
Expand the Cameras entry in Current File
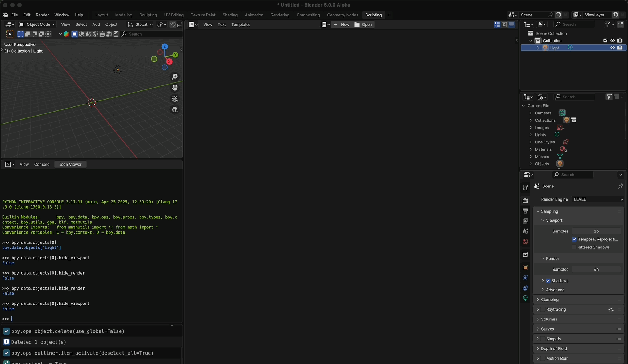531,113
